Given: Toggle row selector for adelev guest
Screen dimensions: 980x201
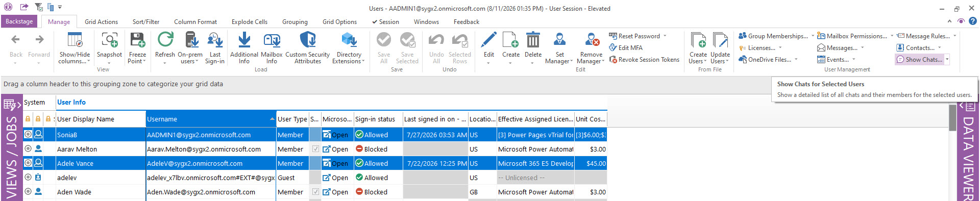Looking at the screenshot, I should (28, 178).
